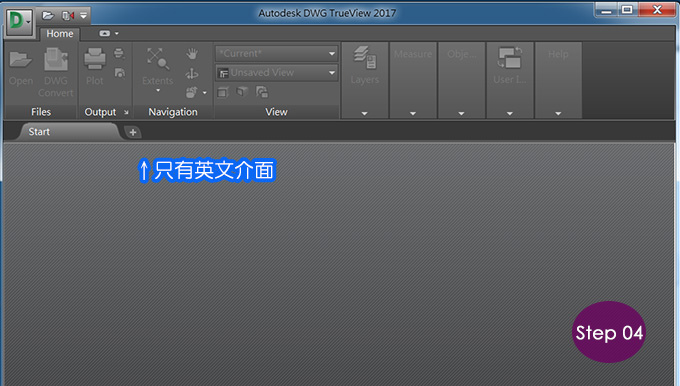Image resolution: width=680 pixels, height=386 pixels.
Task: Maximize the DWG TrueView window
Action: point(627,10)
